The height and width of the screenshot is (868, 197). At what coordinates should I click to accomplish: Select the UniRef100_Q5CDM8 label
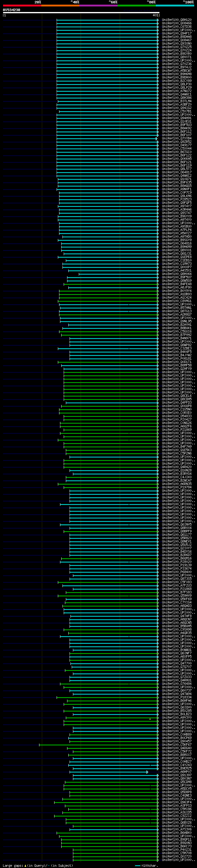176,782
